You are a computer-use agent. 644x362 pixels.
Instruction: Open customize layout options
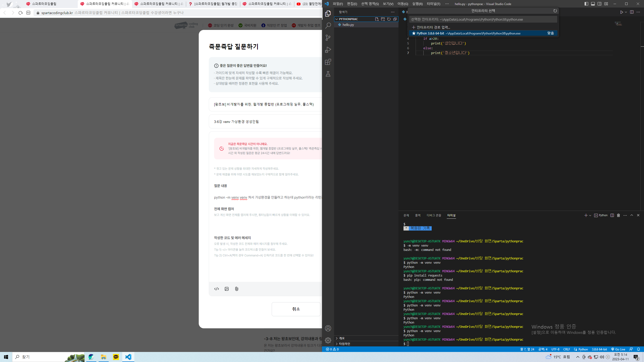point(606,4)
